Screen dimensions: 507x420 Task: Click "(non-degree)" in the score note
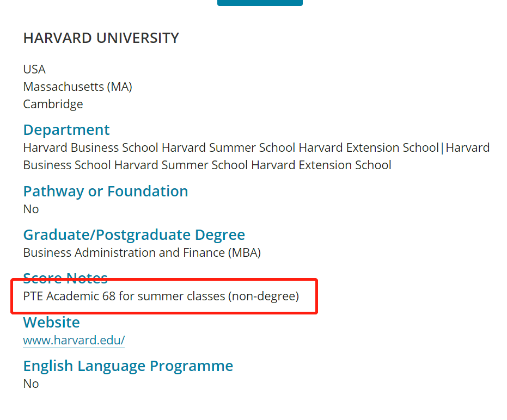point(264,297)
